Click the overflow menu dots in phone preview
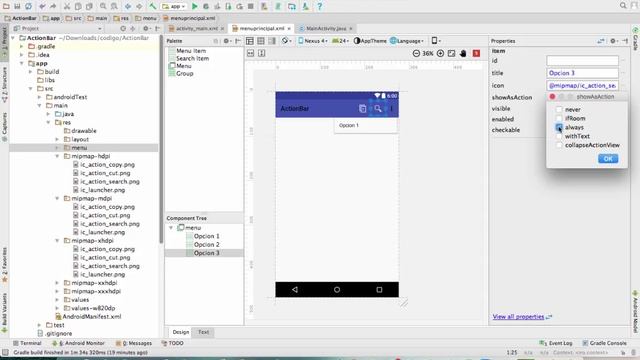Screen dimensions: 640x360 391,109
